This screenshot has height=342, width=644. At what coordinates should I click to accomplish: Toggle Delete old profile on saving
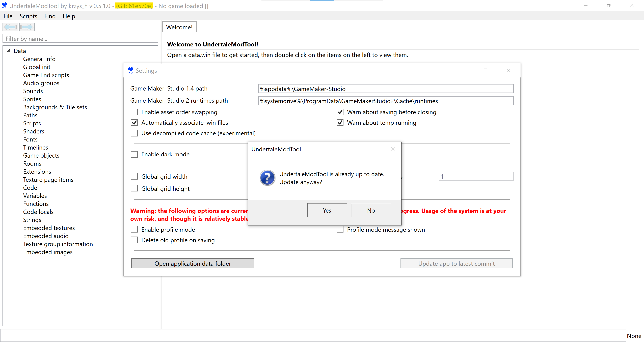134,240
